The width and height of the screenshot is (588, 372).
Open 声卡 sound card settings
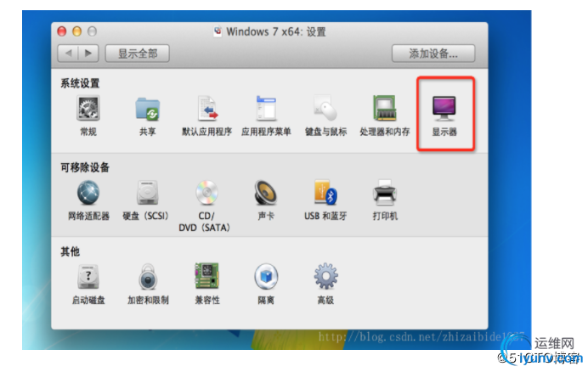coord(266,193)
